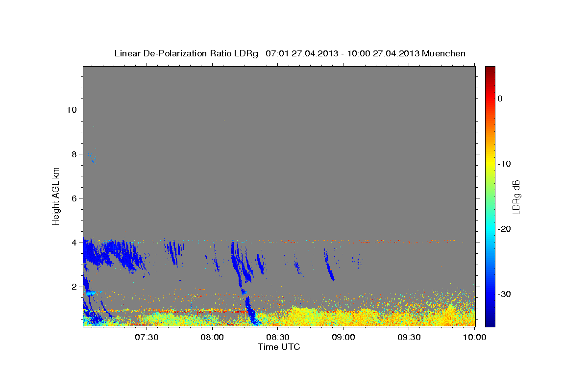
Task: Click the height tick label 4
Action: pos(73,243)
